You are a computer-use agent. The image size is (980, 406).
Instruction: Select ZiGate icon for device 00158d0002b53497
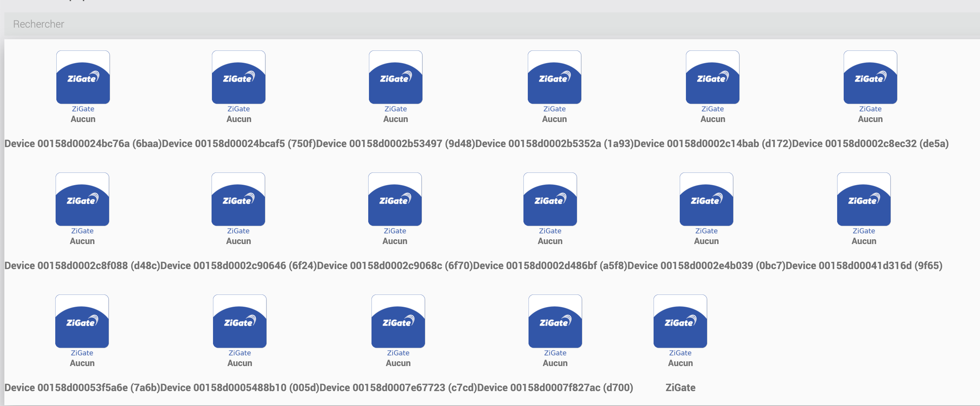[x=395, y=77]
